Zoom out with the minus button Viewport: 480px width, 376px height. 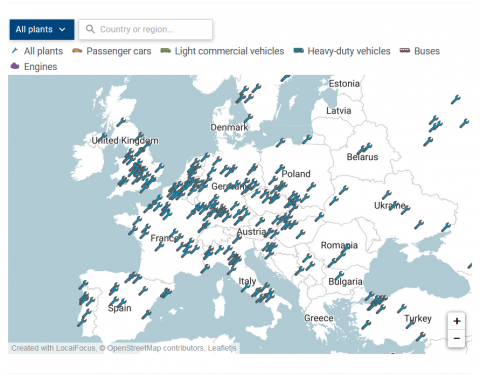pyautogui.click(x=456, y=339)
